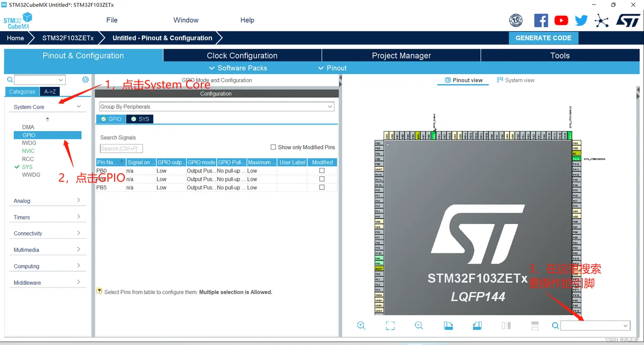Switch to the Clock Configuration tab
The width and height of the screenshot is (644, 345).
pyautogui.click(x=242, y=56)
